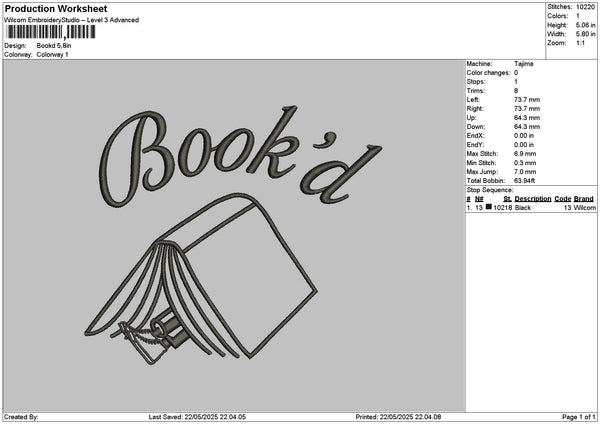
Task: Click the EndY value '0.00 in'
Action: [x=524, y=145]
